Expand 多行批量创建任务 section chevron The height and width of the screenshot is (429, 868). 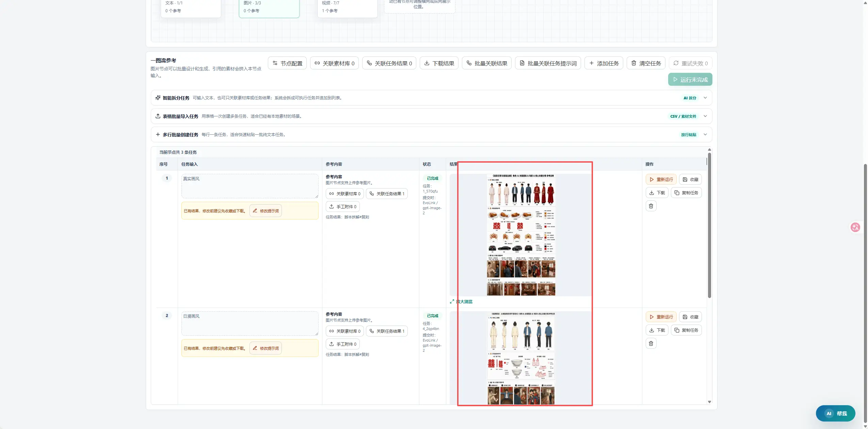pos(705,135)
